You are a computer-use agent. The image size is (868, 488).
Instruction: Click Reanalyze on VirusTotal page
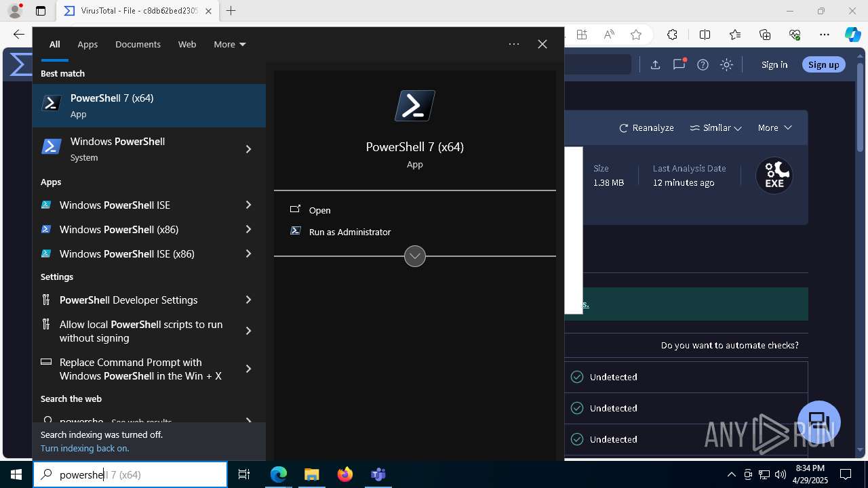tap(646, 127)
